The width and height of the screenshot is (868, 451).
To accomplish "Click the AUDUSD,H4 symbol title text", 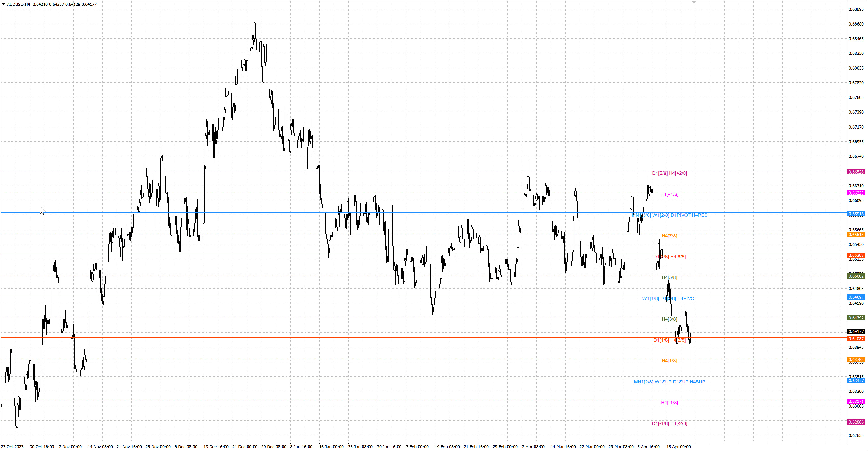I will pos(19,4).
